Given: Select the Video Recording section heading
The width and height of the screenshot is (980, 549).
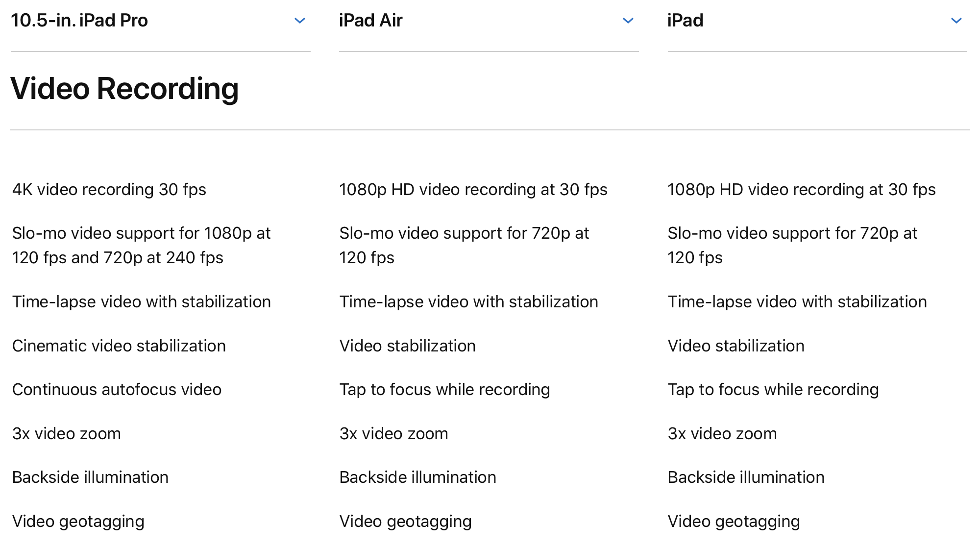Looking at the screenshot, I should click(124, 89).
